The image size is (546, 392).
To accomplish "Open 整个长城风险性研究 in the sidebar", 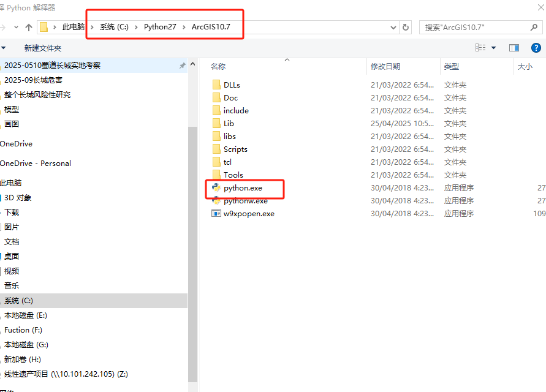I will [x=37, y=95].
